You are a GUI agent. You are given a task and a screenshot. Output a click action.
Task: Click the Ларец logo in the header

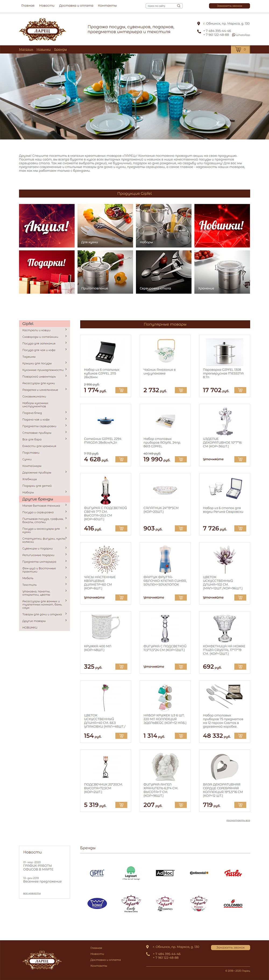click(x=42, y=30)
